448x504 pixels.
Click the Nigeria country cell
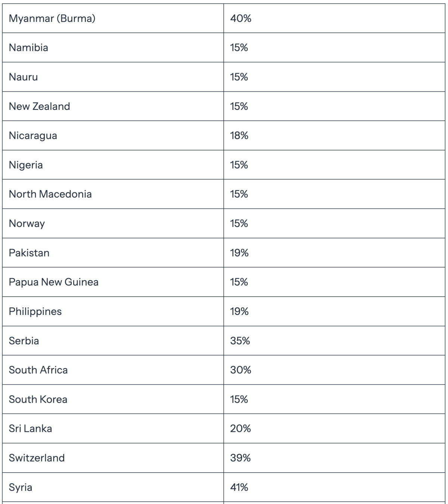point(113,165)
